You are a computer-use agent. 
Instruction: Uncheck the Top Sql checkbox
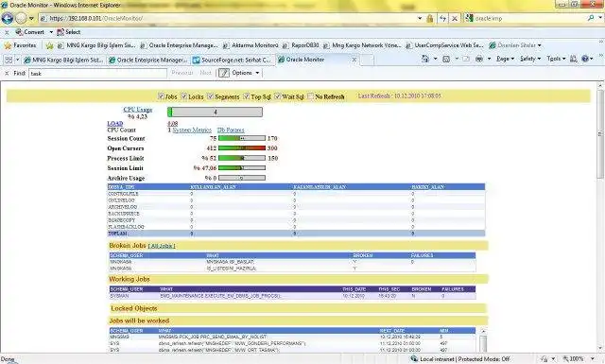(246, 96)
